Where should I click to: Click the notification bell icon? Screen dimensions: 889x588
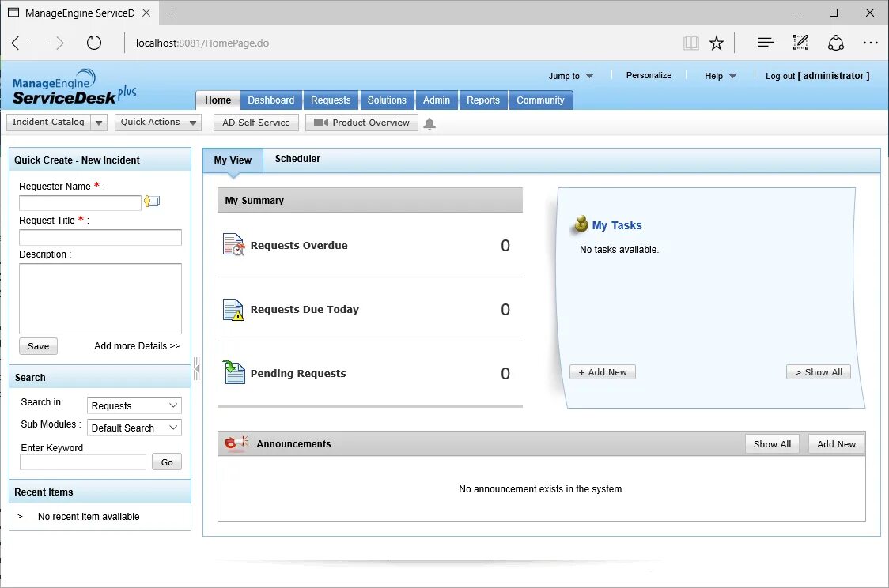[x=429, y=122]
